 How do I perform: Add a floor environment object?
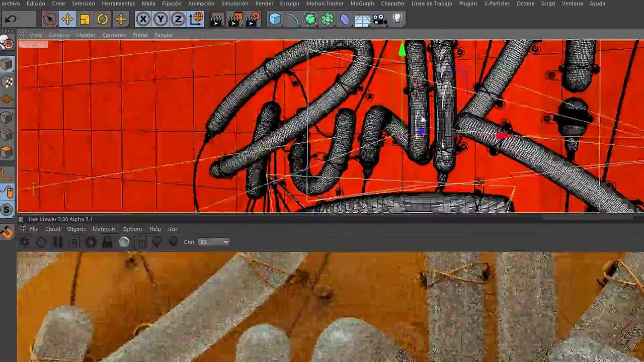click(x=362, y=20)
